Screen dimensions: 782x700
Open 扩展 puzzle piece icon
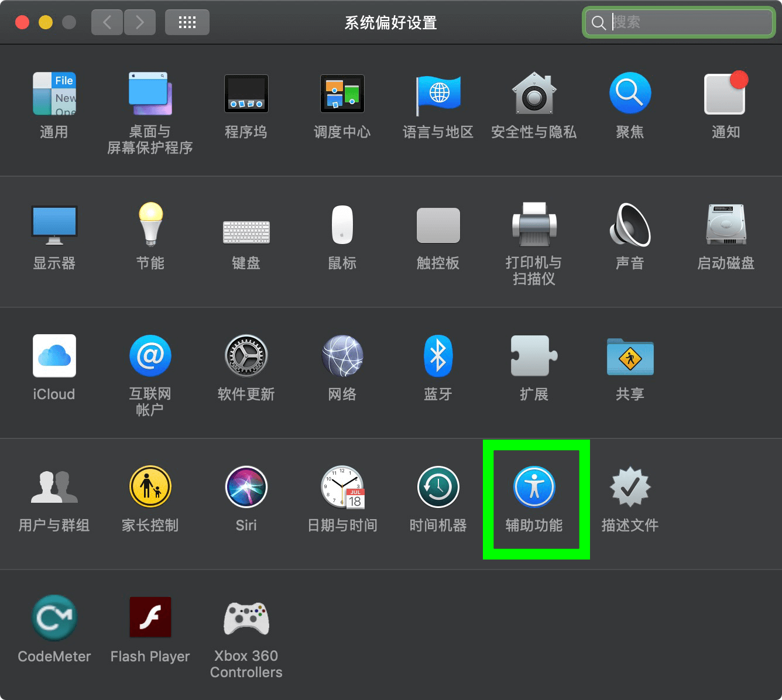[x=534, y=356]
